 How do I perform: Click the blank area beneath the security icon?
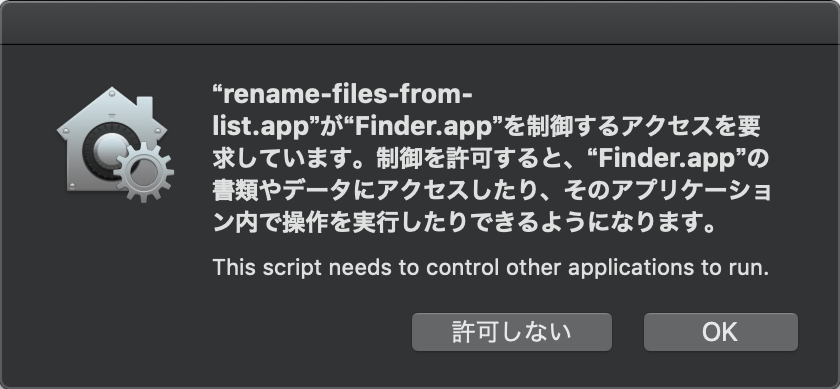pos(114,279)
